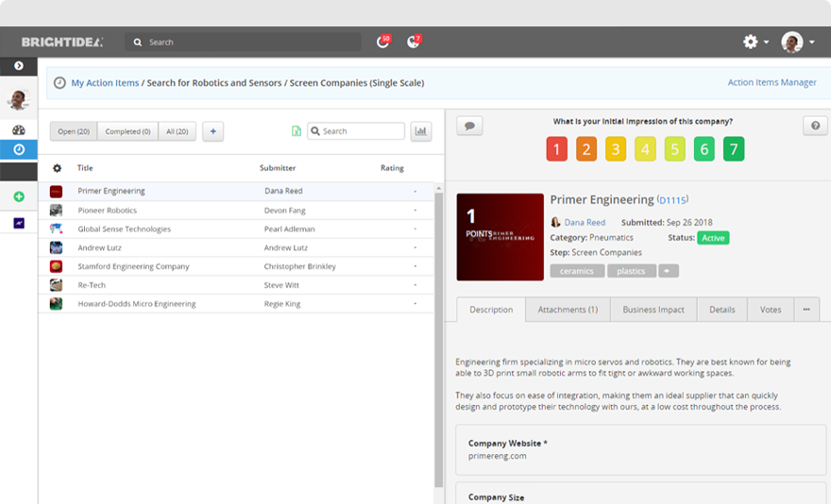Open the purple analytics icon in sidebar
831x504 pixels.
coord(19,223)
